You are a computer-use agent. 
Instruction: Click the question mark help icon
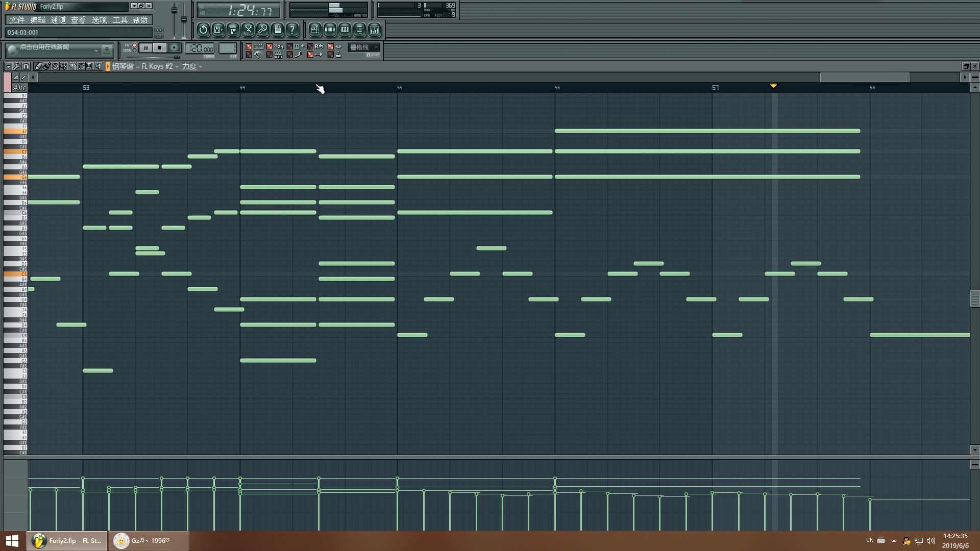pos(292,30)
